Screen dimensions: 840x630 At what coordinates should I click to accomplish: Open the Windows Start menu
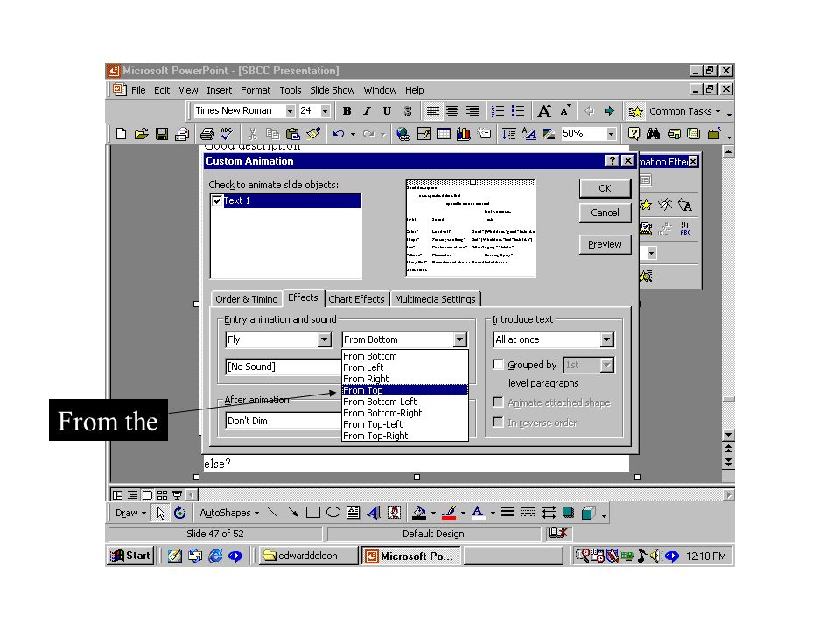tap(130, 556)
